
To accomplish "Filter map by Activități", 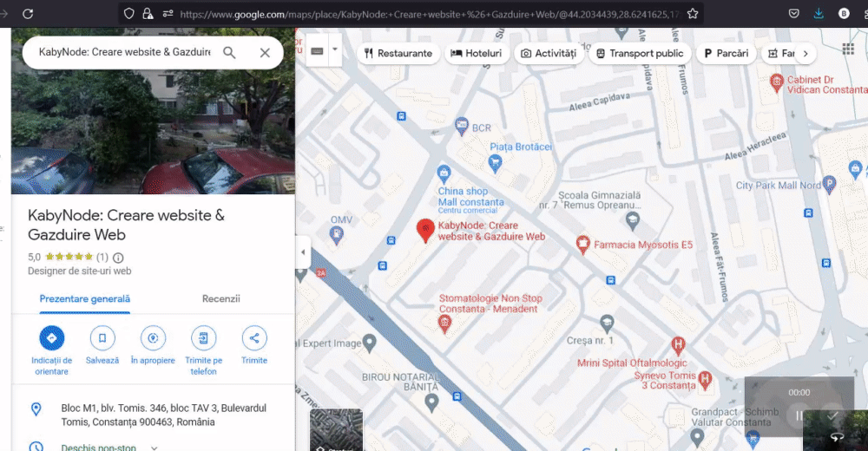I will [x=549, y=54].
